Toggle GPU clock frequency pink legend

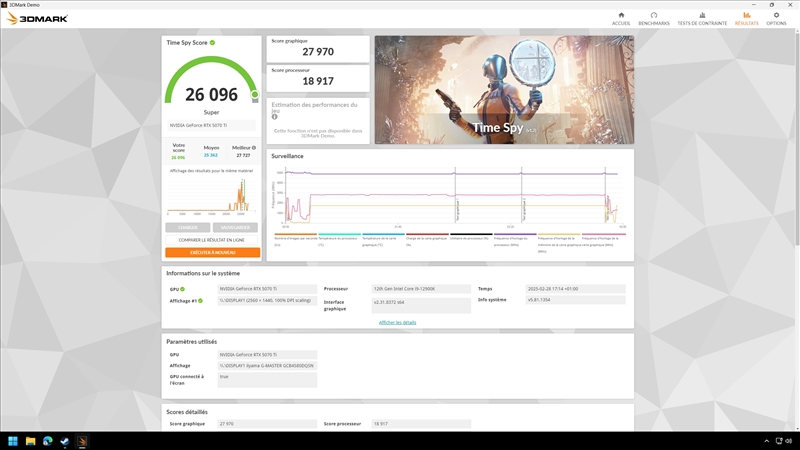click(x=604, y=240)
